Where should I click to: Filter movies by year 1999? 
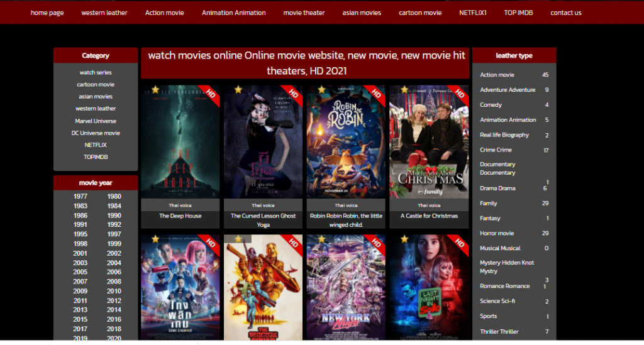pos(114,244)
